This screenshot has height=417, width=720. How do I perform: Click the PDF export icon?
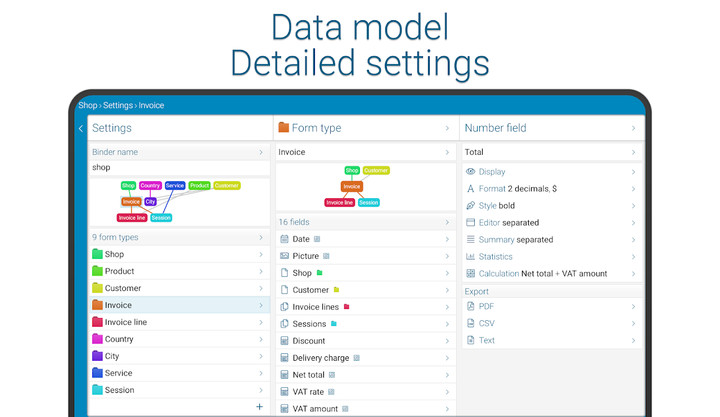click(x=471, y=307)
